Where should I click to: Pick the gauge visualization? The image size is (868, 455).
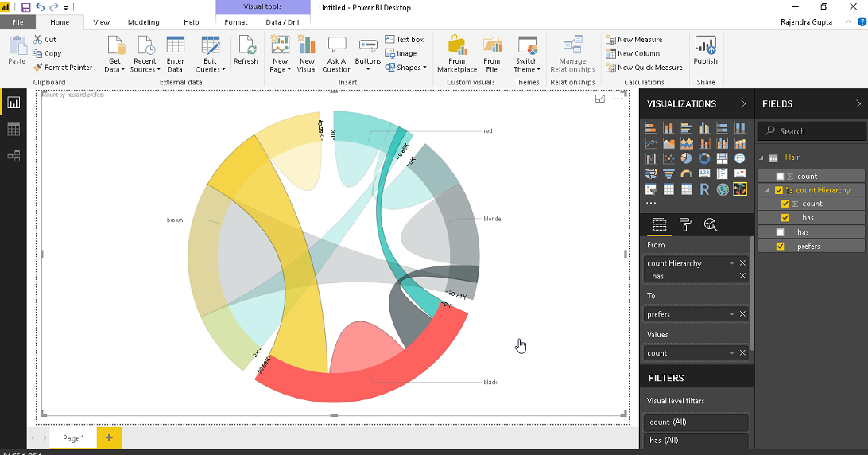click(687, 174)
